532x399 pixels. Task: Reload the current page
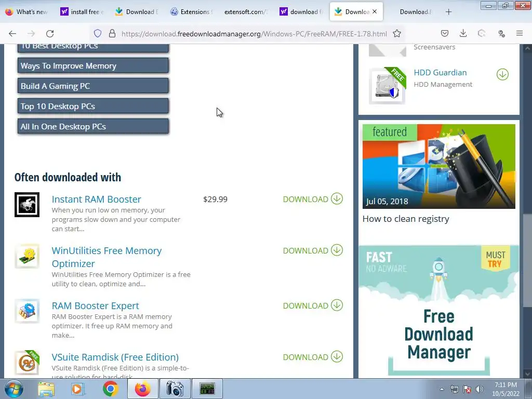(50, 33)
